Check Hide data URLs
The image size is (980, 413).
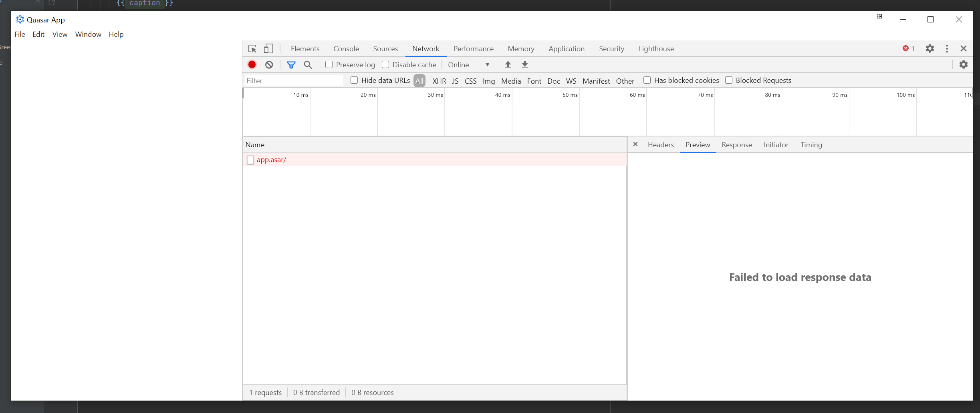coord(354,80)
